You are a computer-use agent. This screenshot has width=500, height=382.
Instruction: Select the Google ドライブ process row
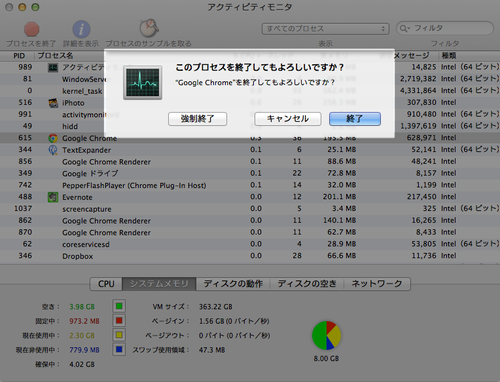[250, 173]
